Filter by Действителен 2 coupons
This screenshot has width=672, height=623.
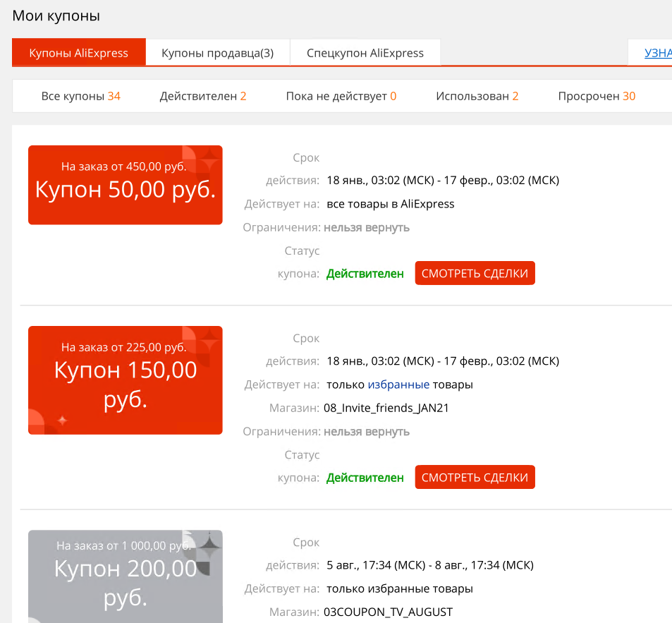203,96
